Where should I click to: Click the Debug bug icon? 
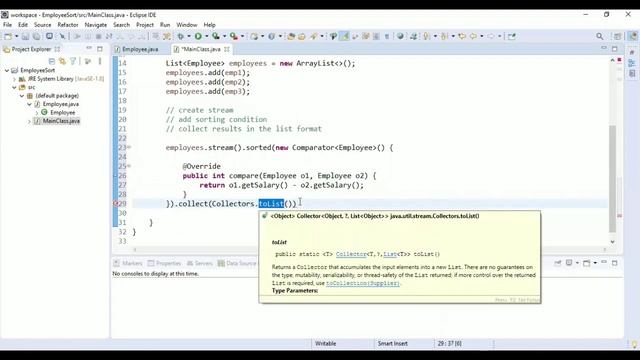pos(180,36)
